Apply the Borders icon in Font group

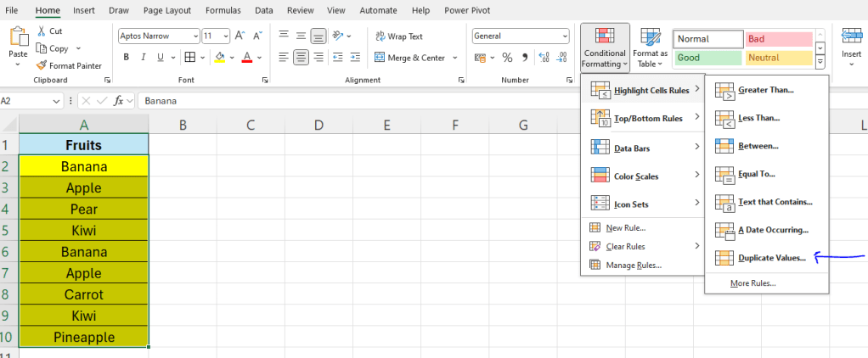coord(190,58)
